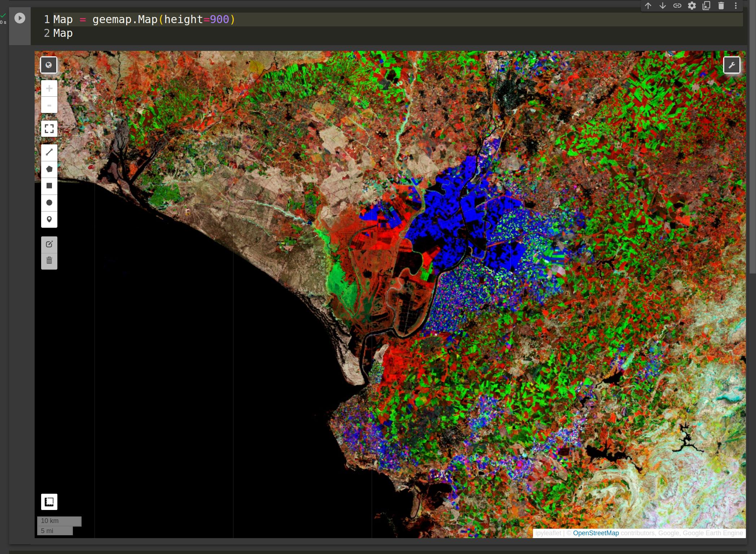756x554 pixels.
Task: Open the wrench toolbar on the map
Action: click(731, 65)
